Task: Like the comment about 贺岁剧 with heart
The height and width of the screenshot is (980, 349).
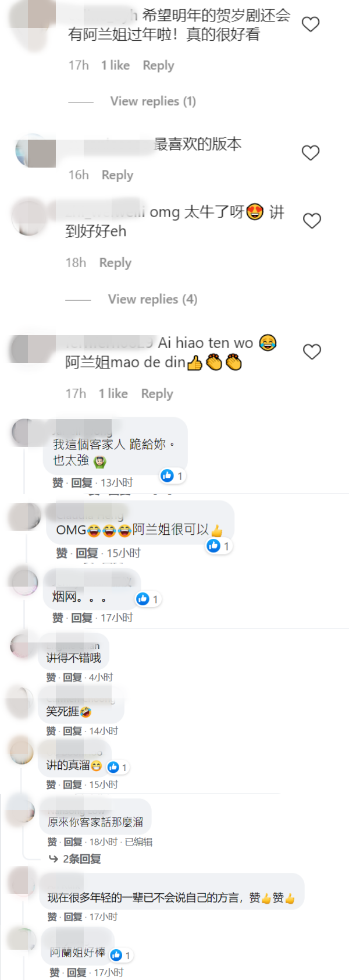Action: point(311,24)
